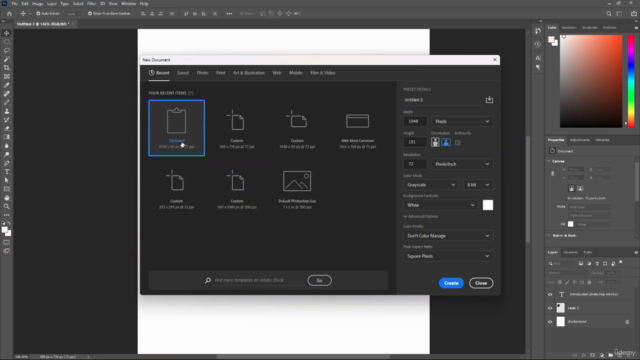Enable the Artboards checkbox
The height and width of the screenshot is (360, 640).
tap(458, 142)
